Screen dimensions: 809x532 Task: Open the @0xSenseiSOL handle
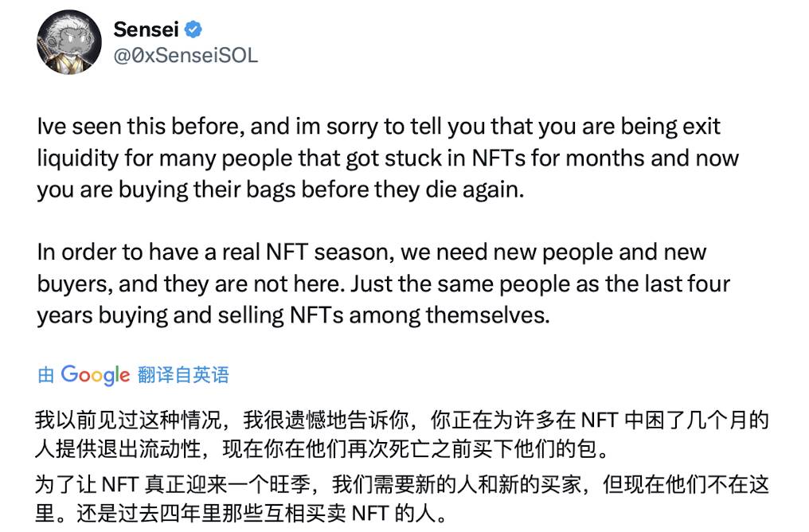tap(186, 56)
